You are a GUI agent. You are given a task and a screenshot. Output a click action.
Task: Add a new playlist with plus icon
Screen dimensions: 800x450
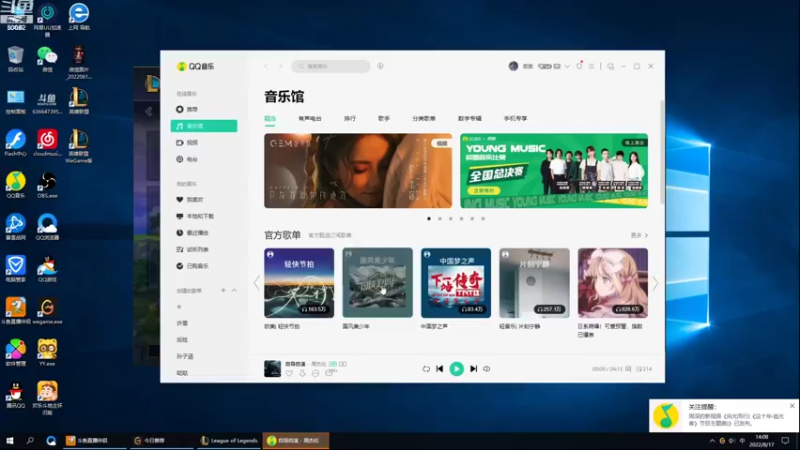223,290
